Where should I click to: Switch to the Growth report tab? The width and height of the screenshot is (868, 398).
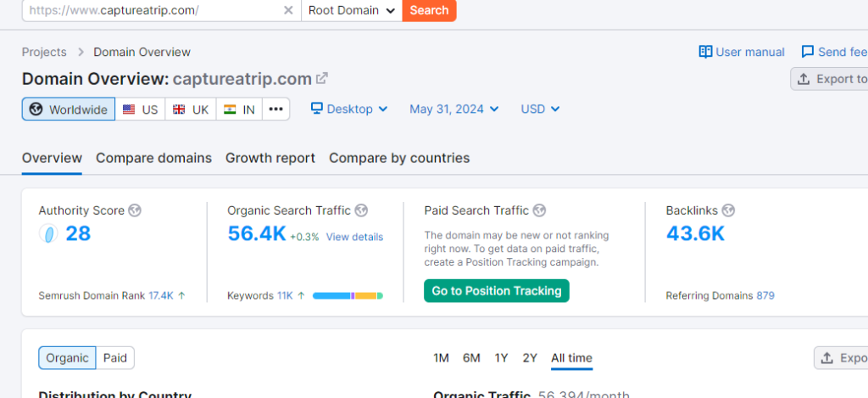pos(270,158)
